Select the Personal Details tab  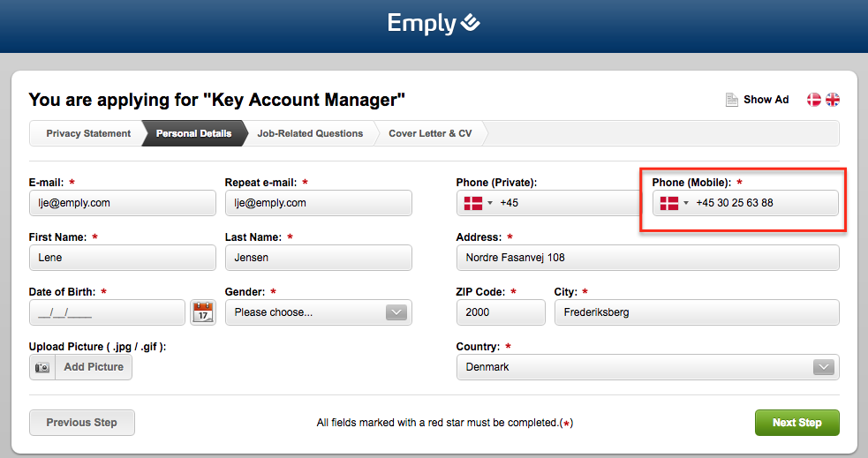pos(193,133)
